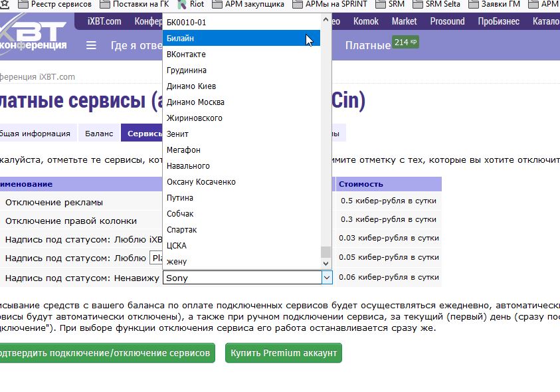Screen dimensions: 560x392
Task: Choose Навального option
Action: click(x=241, y=166)
